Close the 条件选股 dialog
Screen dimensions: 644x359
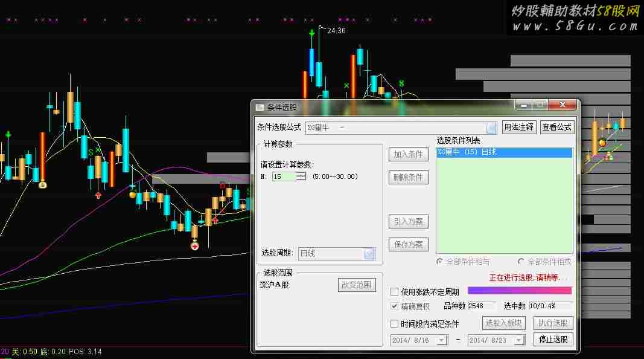click(563, 105)
